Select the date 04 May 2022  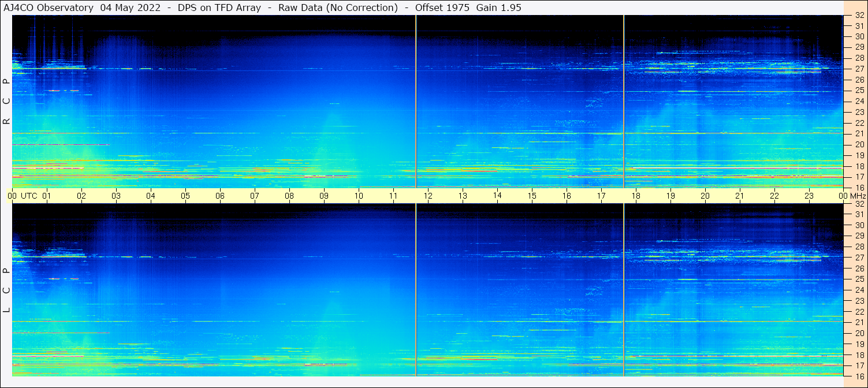(130, 8)
